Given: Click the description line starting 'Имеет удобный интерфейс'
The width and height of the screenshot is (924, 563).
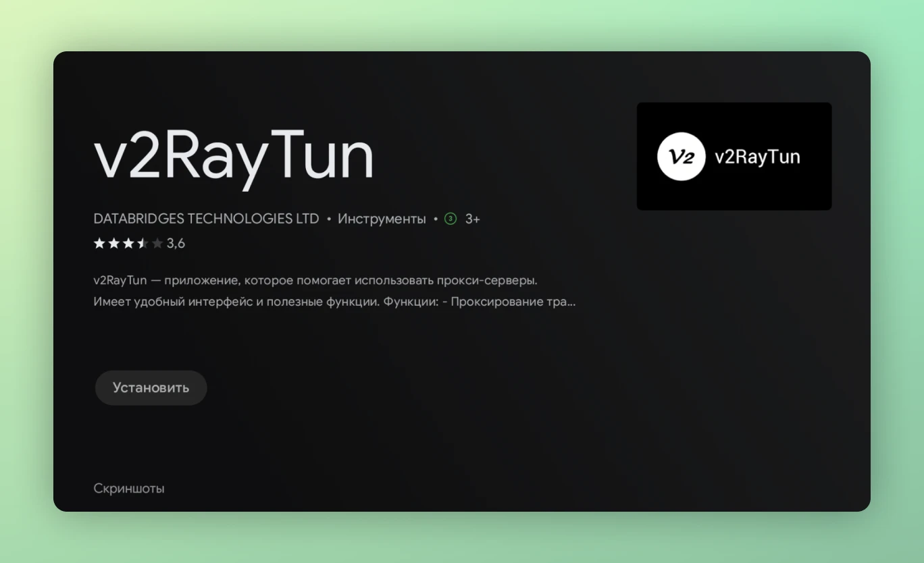Looking at the screenshot, I should coord(236,302).
